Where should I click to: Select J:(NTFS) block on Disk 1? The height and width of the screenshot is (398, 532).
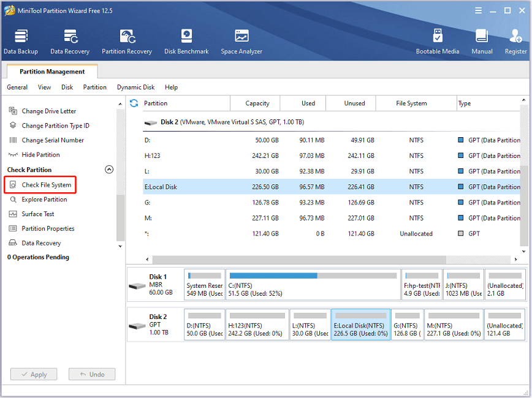tap(463, 285)
